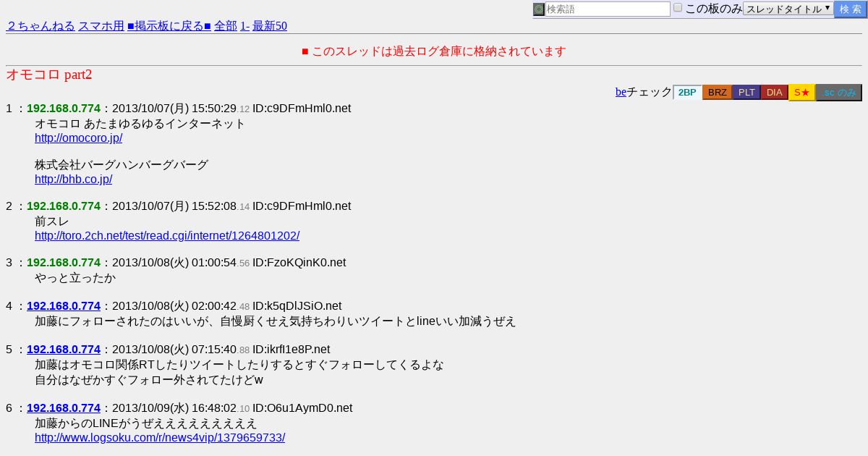
Task: Click the 1- posts range link
Action: point(244,26)
